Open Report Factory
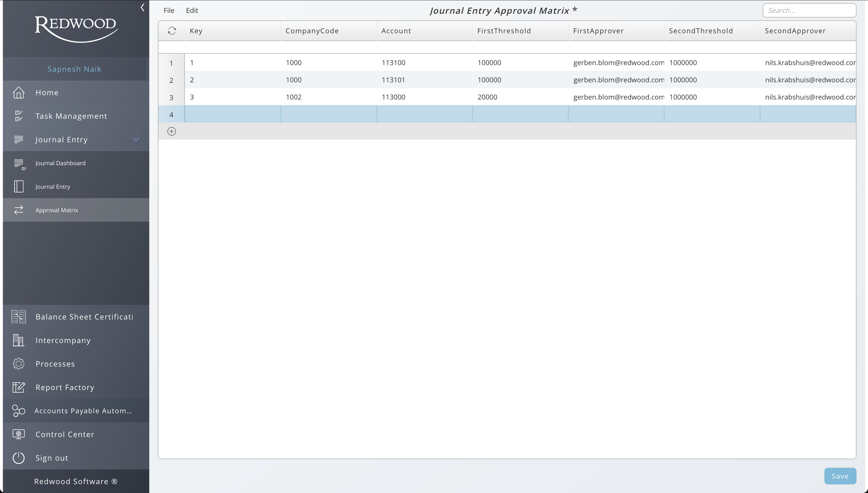Image resolution: width=868 pixels, height=493 pixels. click(76, 387)
